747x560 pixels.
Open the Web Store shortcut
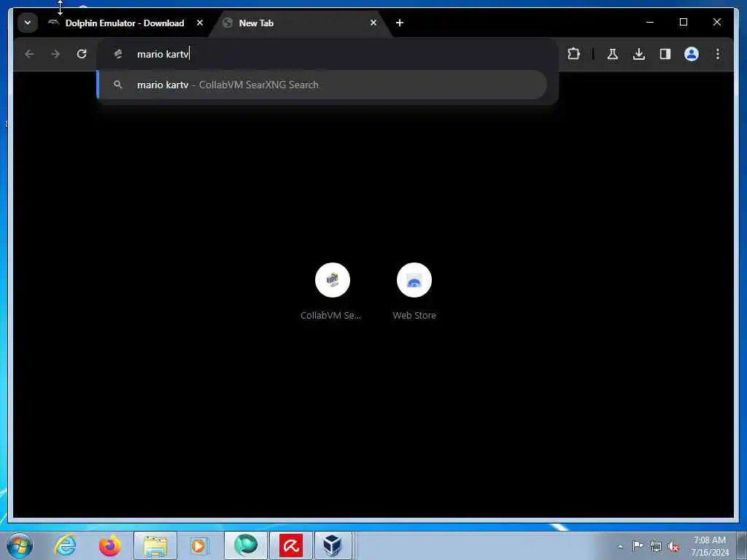tap(414, 292)
